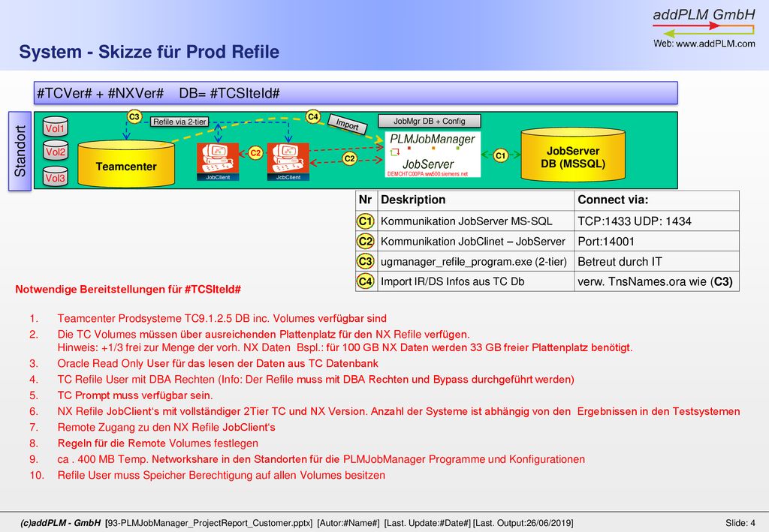Click list item 'TC Refile User mit DBA Rechten'
Image resolution: width=769 pixels, height=532 pixels.
[316, 380]
